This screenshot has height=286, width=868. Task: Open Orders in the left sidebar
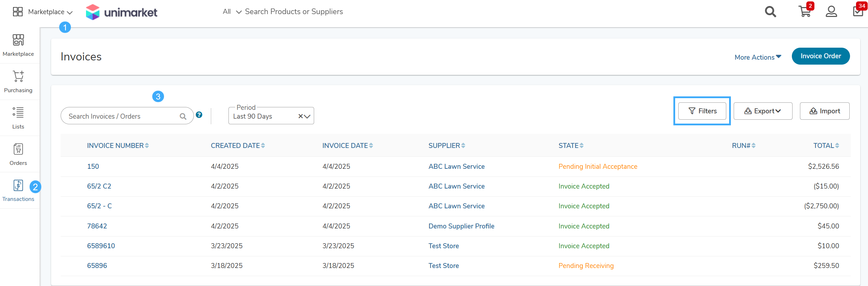18,154
